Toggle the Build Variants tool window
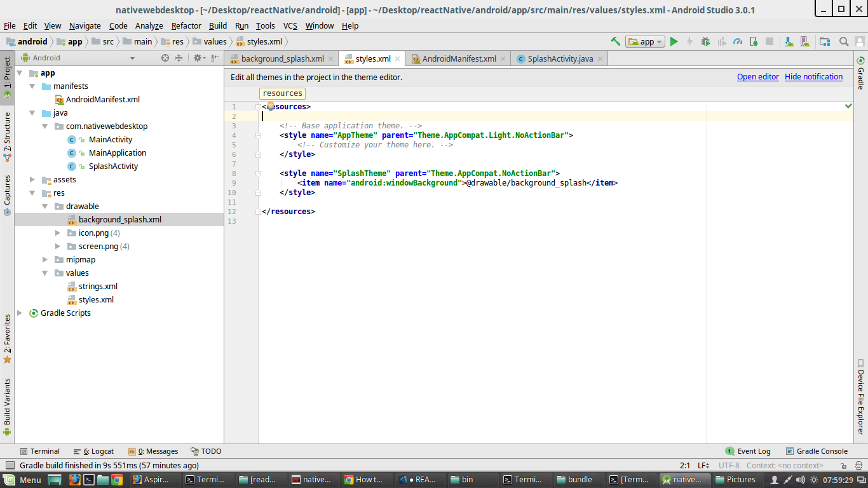Screen dimensions: 868x488 point(7,407)
